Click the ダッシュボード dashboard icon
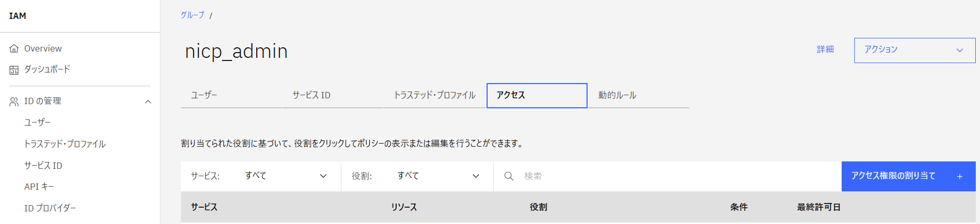This screenshot has width=980, height=224. click(x=14, y=70)
